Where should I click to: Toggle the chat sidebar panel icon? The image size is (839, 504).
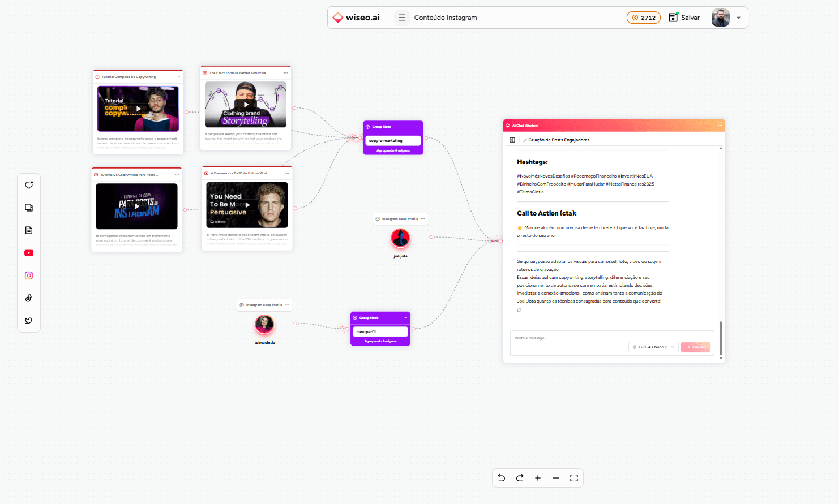click(512, 140)
